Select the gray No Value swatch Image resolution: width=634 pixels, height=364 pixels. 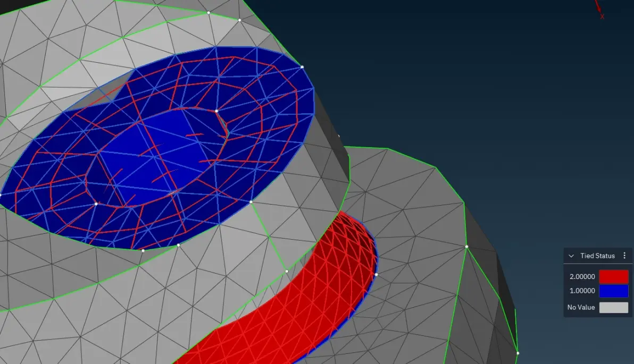click(x=613, y=308)
